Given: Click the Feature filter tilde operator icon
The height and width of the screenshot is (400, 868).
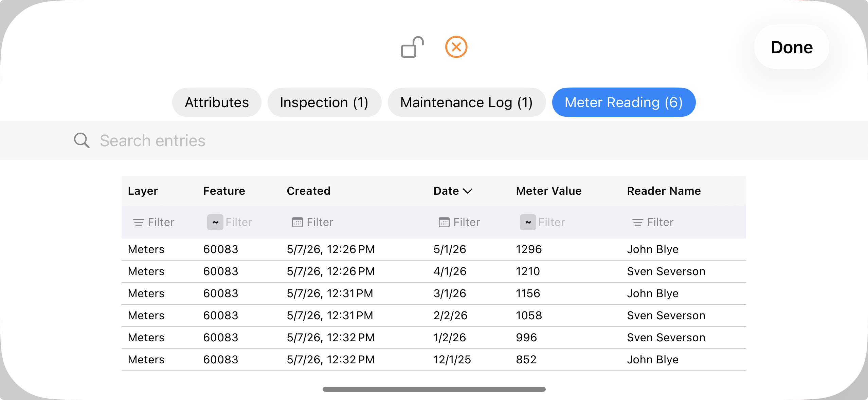Looking at the screenshot, I should [215, 222].
